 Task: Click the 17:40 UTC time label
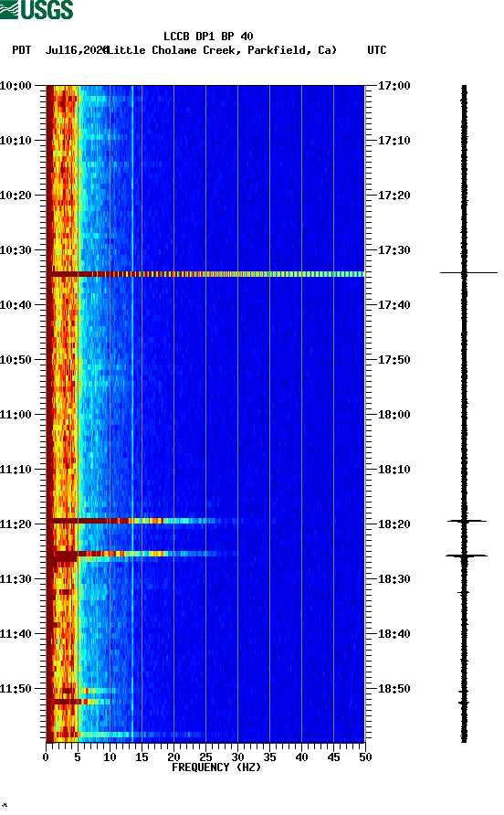[394, 305]
